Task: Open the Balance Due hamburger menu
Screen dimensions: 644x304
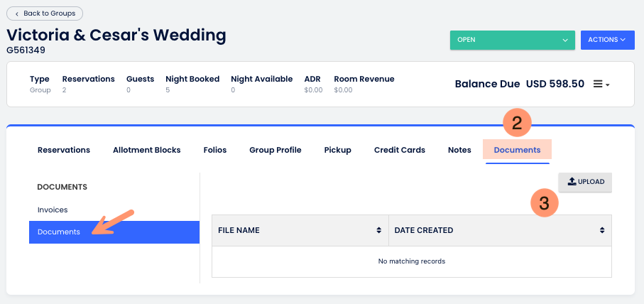Action: [601, 84]
